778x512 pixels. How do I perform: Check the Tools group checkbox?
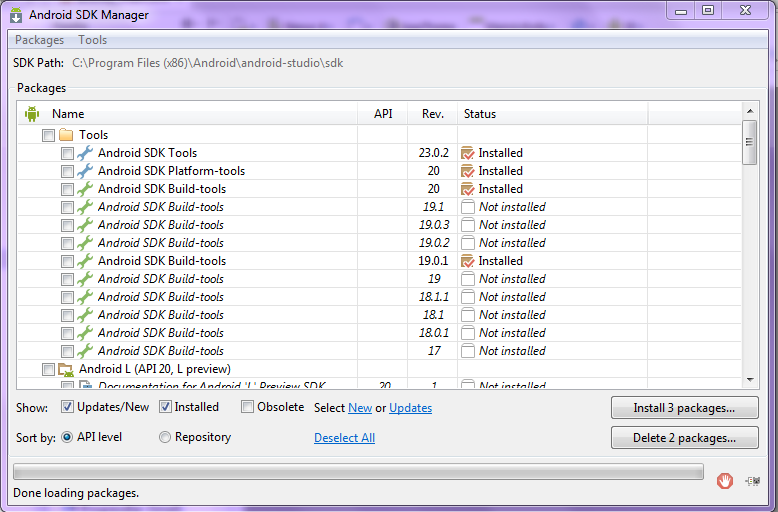tap(48, 135)
